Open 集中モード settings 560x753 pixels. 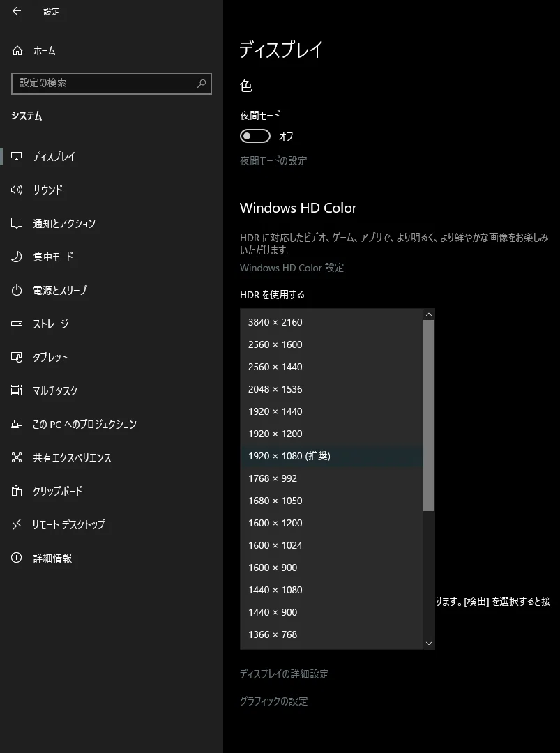pos(112,257)
